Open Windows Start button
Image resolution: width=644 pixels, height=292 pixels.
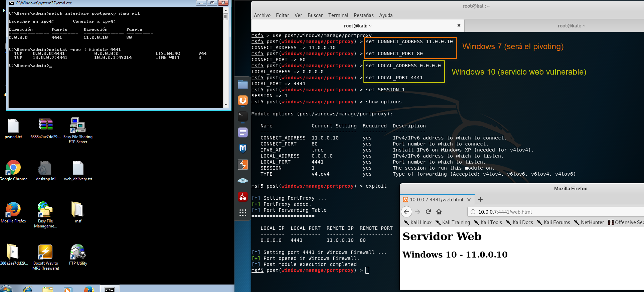(x=6, y=289)
